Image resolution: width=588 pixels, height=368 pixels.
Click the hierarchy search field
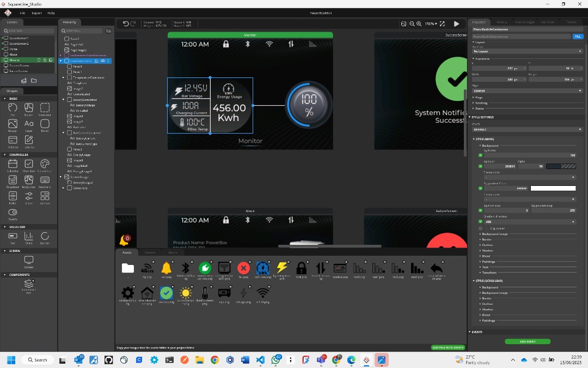click(81, 31)
